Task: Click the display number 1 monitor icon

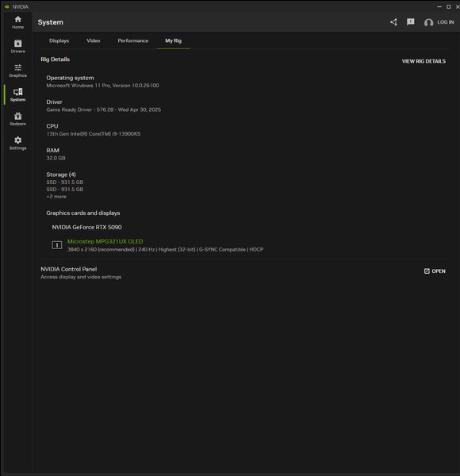Action: (57, 245)
